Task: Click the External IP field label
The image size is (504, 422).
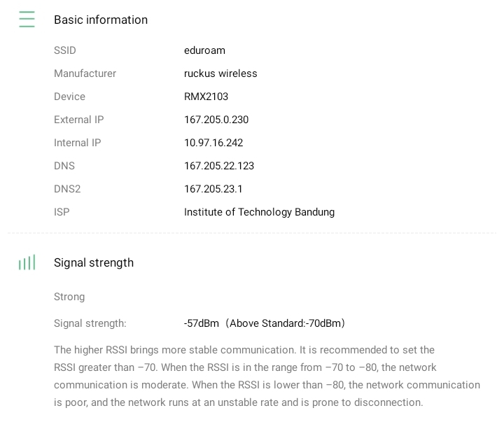Action: click(78, 120)
